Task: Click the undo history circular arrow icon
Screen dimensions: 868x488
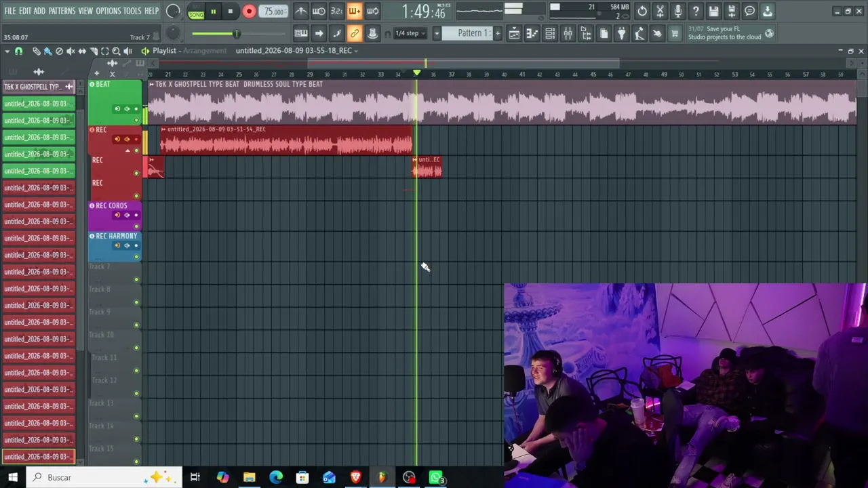Action: (642, 11)
